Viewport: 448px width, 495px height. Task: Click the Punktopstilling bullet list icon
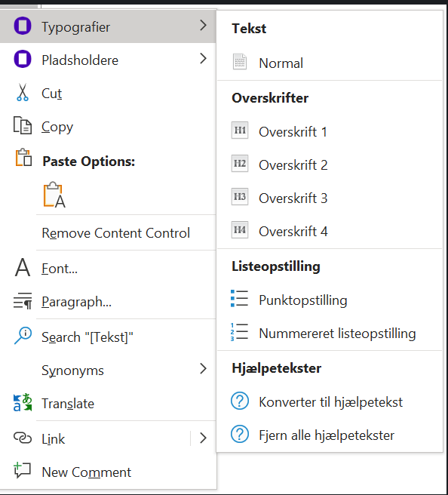239,299
